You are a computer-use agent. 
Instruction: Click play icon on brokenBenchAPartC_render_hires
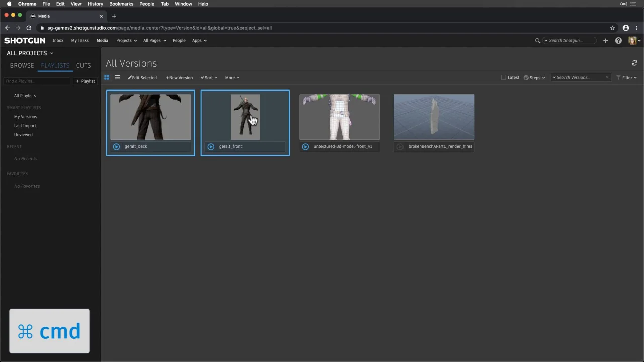coord(400,146)
